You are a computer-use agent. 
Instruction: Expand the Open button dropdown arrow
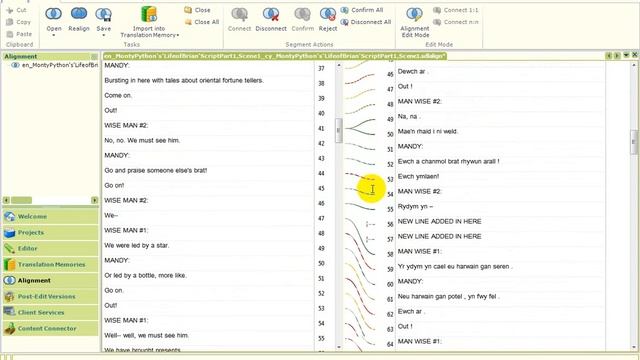[53, 36]
